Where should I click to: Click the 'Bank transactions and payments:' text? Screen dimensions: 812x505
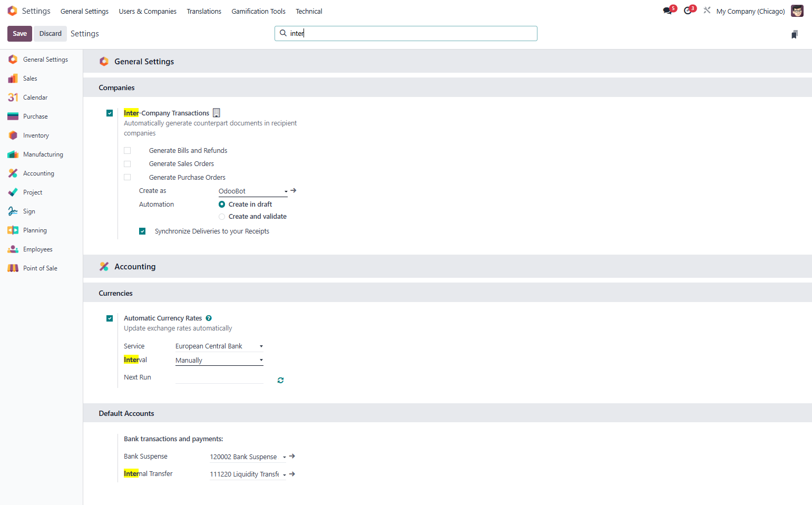[x=173, y=439]
